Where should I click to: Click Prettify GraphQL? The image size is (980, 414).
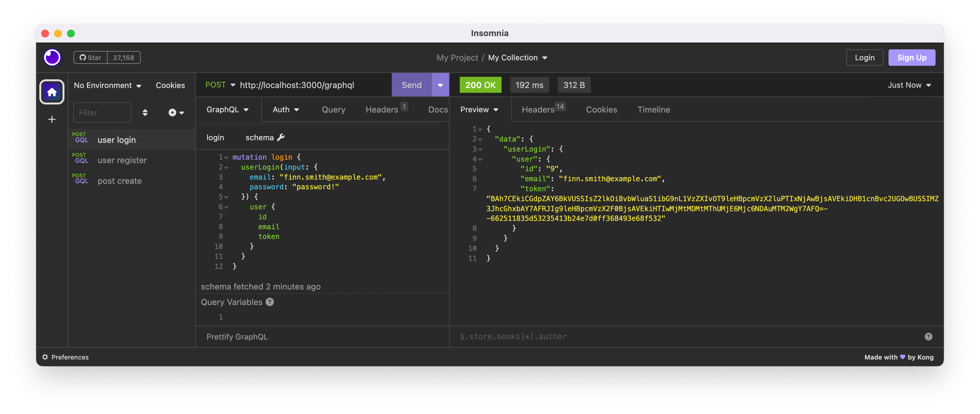[237, 337]
